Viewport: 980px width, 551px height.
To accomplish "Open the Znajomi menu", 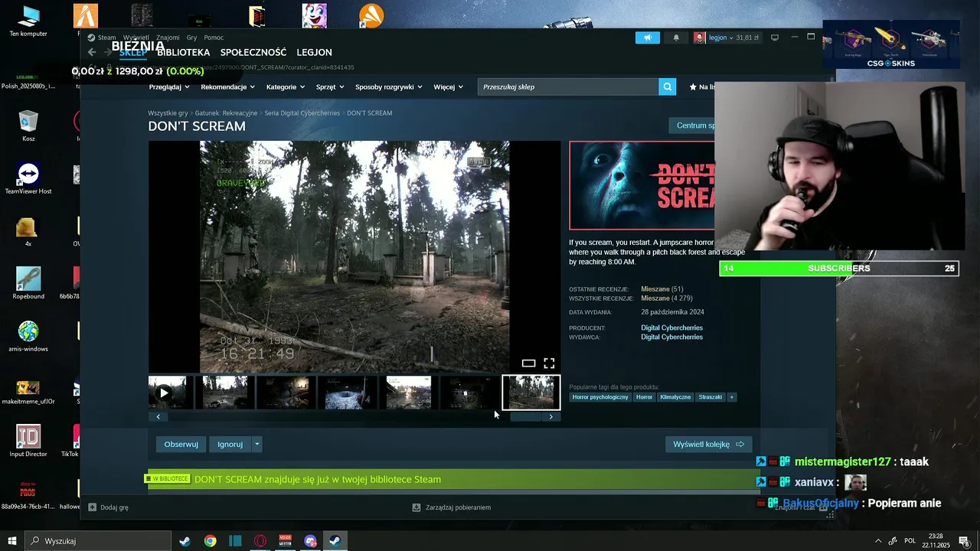I will coord(168,37).
